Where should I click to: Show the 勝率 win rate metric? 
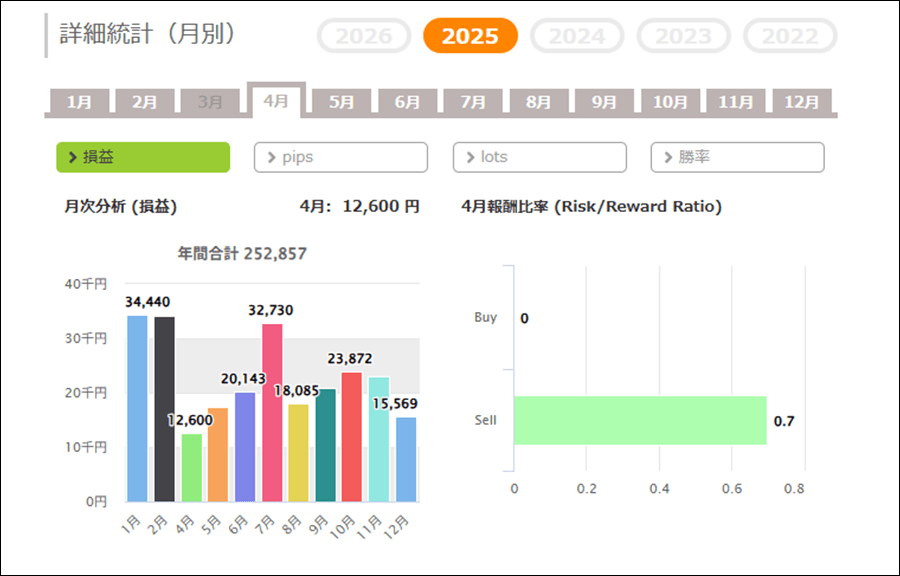[x=737, y=157]
